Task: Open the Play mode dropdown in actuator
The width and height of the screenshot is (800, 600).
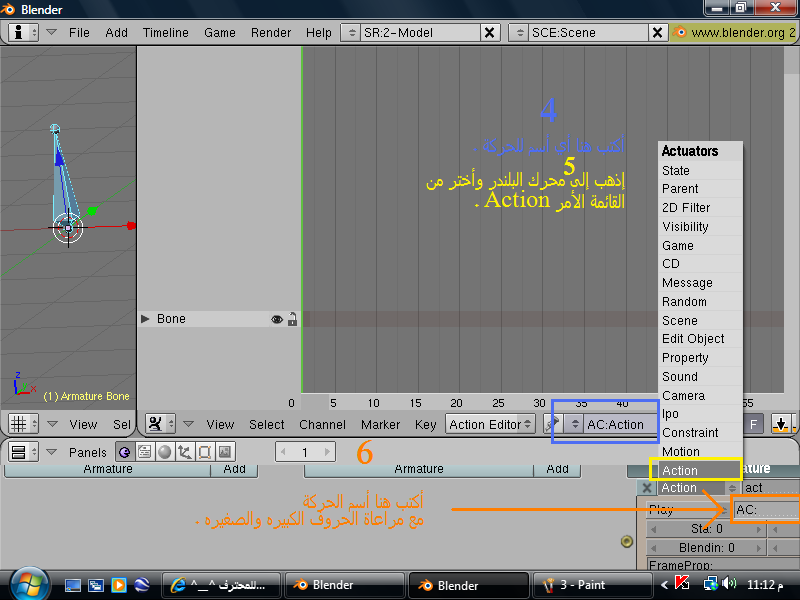Action: 688,510
